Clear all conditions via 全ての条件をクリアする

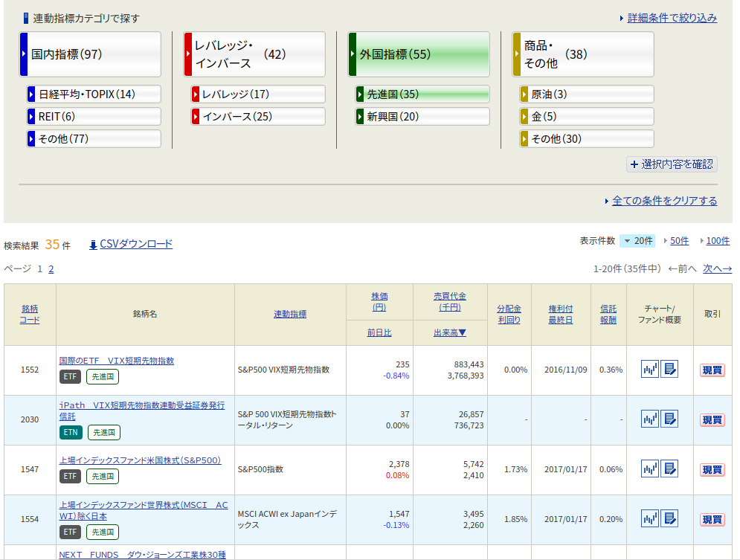[664, 201]
